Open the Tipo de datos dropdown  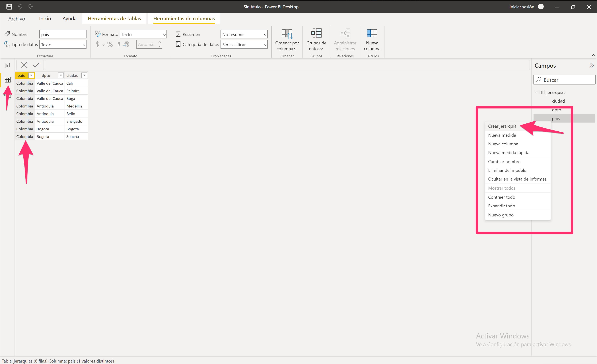coord(63,45)
